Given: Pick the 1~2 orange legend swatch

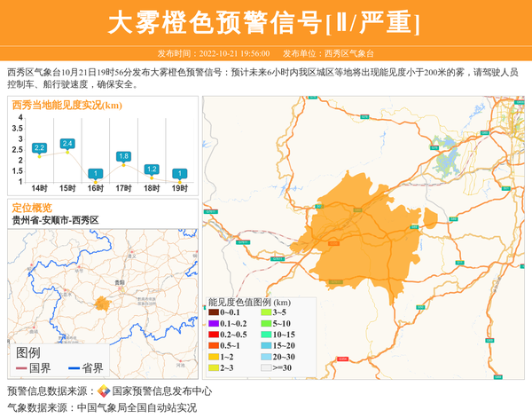Looking at the screenshot, I should (214, 356).
